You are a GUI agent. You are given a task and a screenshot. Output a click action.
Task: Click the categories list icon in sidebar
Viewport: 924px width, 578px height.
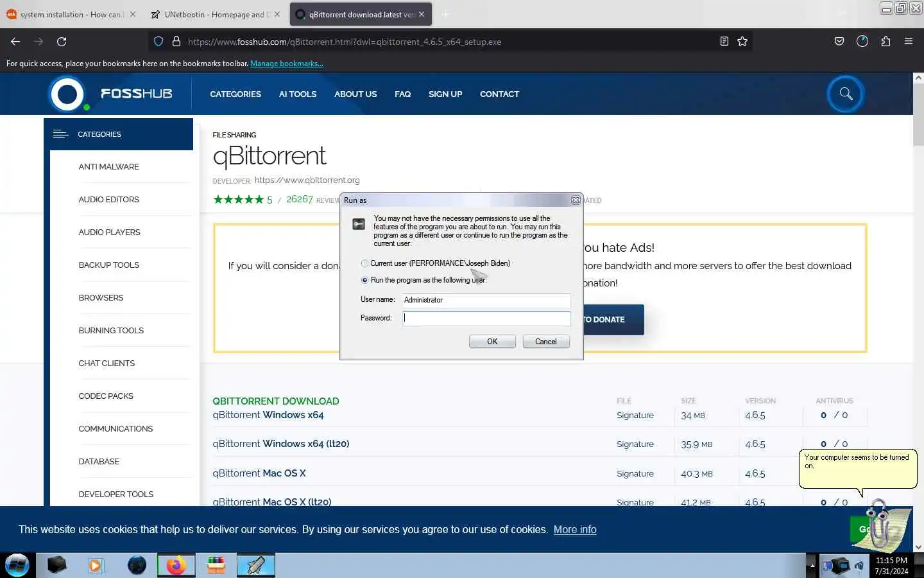click(60, 134)
